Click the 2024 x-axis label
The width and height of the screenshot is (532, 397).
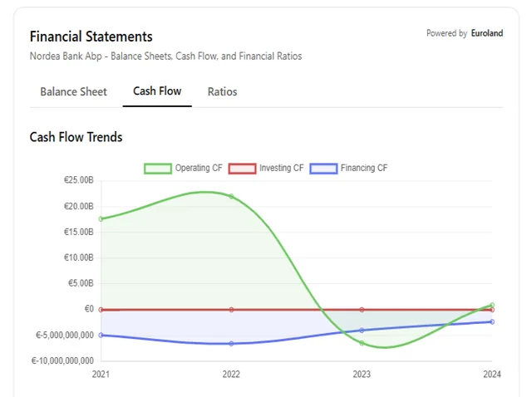492,375
